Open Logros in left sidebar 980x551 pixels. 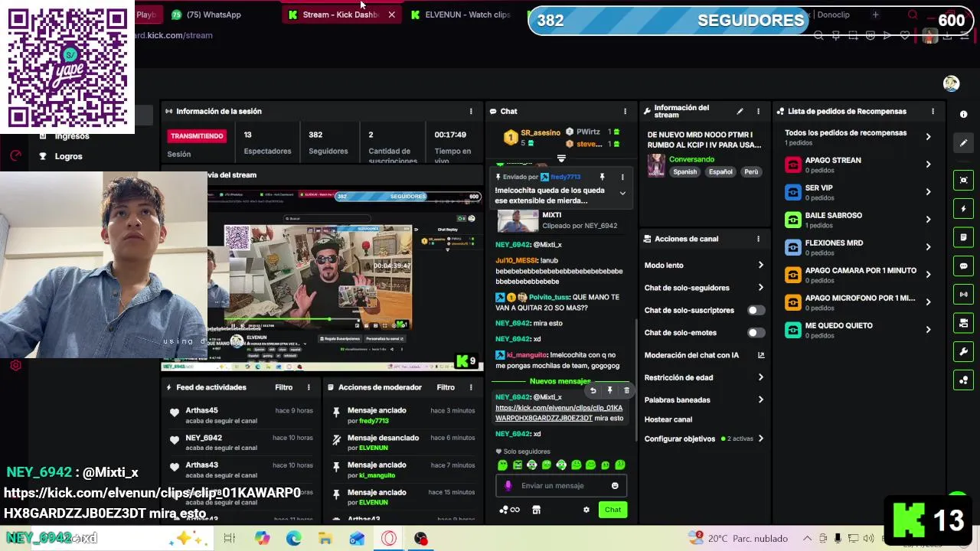(68, 156)
